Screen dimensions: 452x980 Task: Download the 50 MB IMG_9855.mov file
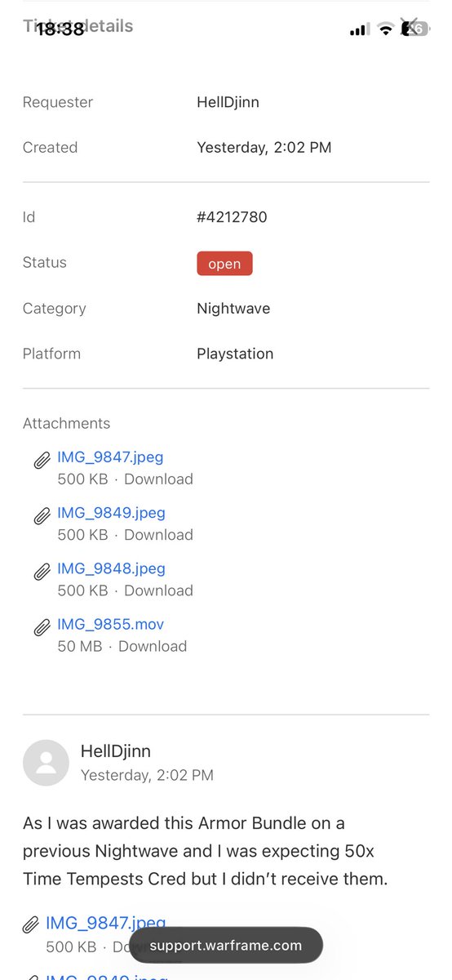click(153, 646)
